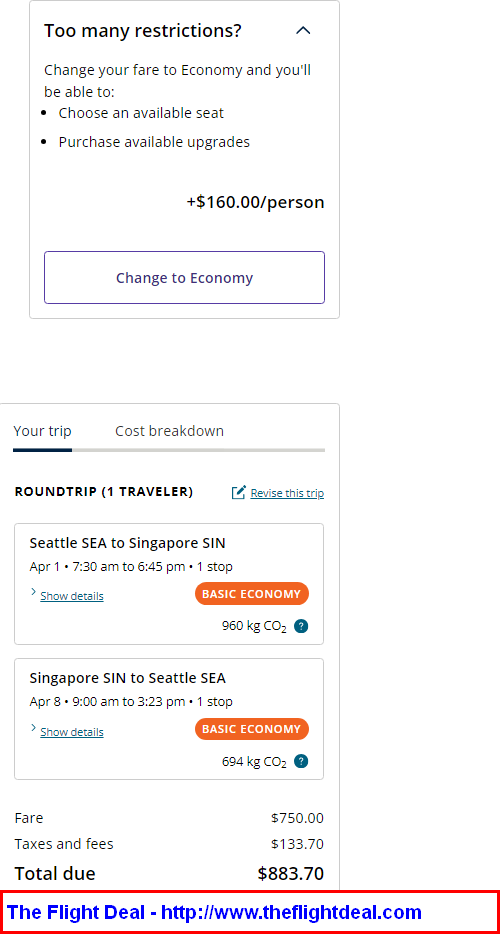The height and width of the screenshot is (934, 500).
Task: Click the +$160.00/person price text
Action: (x=256, y=203)
